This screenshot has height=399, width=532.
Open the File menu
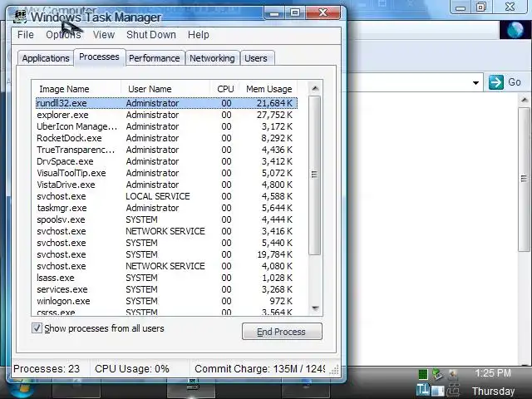26,35
